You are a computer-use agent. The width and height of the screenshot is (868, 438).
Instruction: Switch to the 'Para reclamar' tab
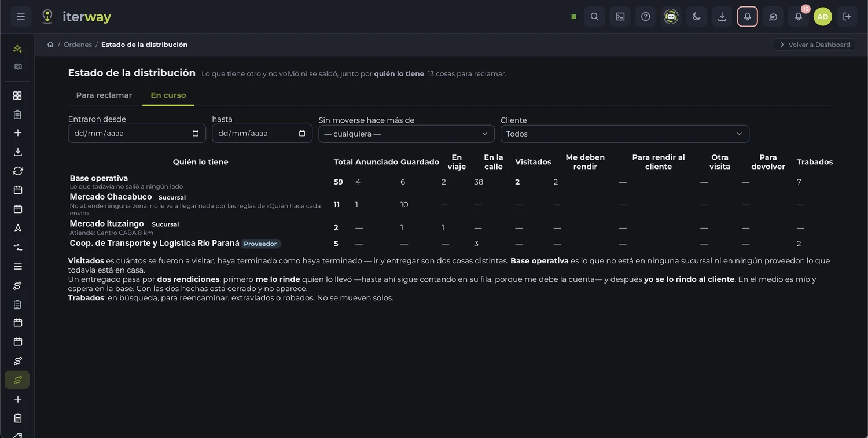(x=104, y=95)
